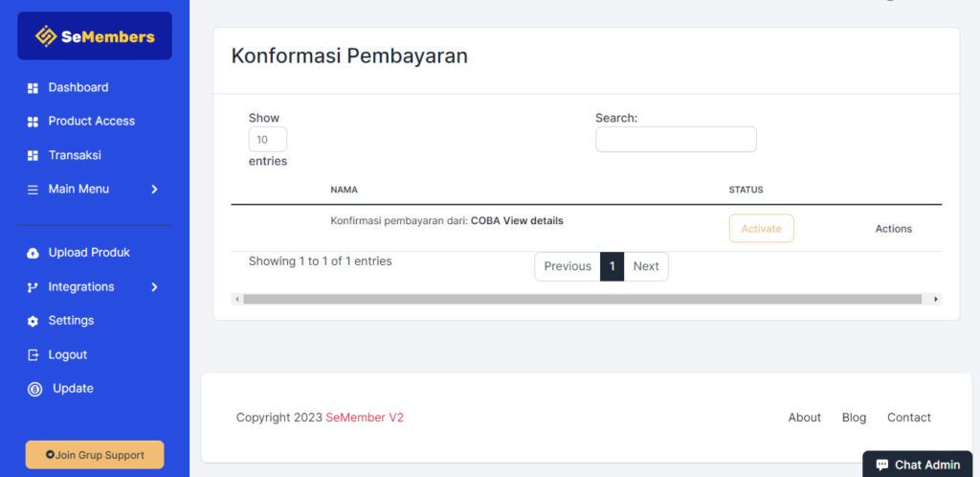Viewport: 980px width, 477px height.
Task: Open the View details link
Action: [x=533, y=221]
